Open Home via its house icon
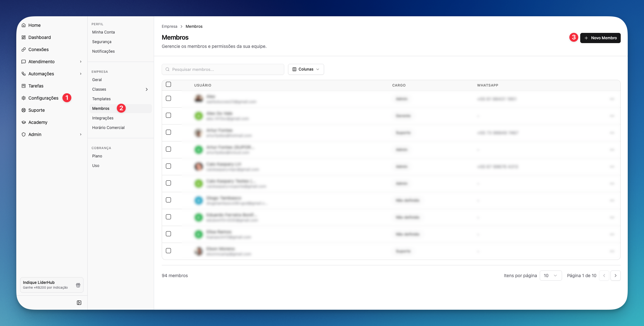644x326 pixels. click(24, 25)
